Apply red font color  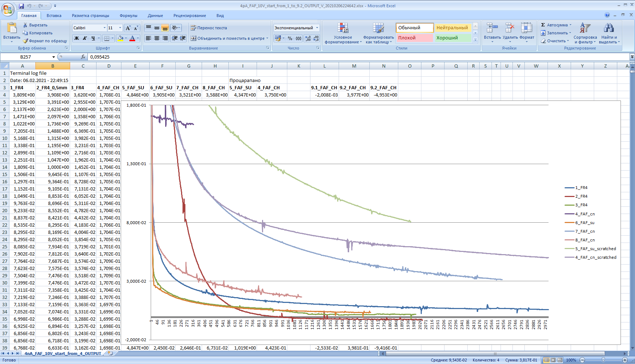(x=132, y=38)
